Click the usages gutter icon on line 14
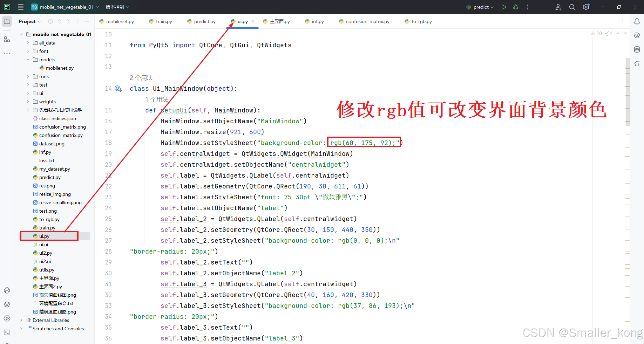 (x=118, y=89)
